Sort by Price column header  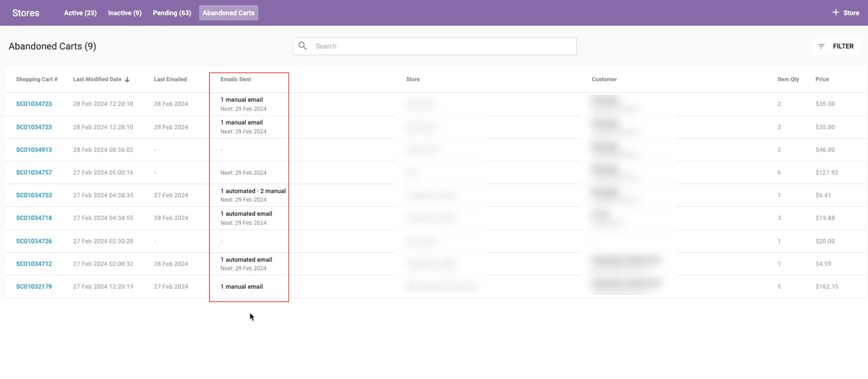coord(822,79)
